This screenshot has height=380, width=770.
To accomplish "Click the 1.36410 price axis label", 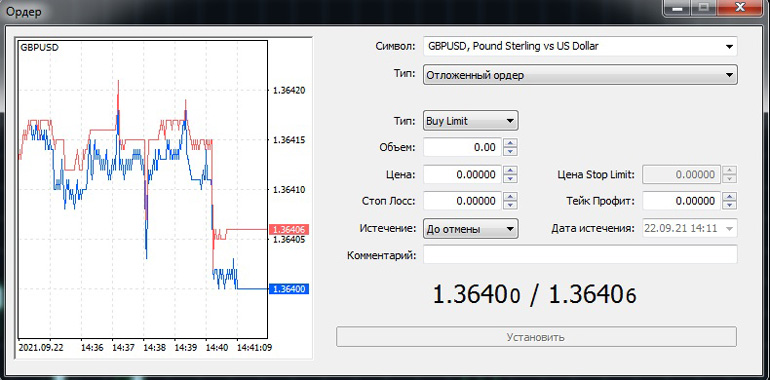I will pos(289,190).
